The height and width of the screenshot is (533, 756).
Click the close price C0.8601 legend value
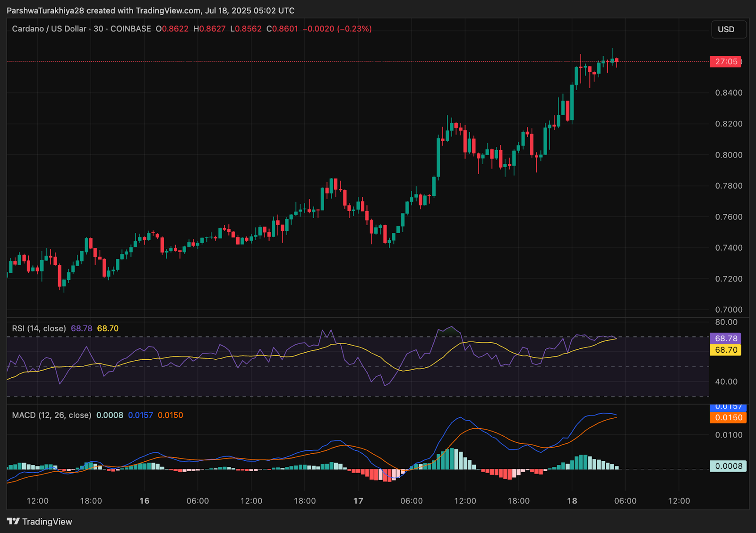coord(282,29)
